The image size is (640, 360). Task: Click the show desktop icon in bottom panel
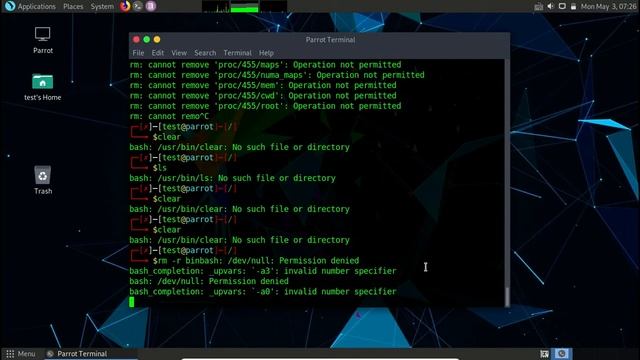[x=544, y=354]
